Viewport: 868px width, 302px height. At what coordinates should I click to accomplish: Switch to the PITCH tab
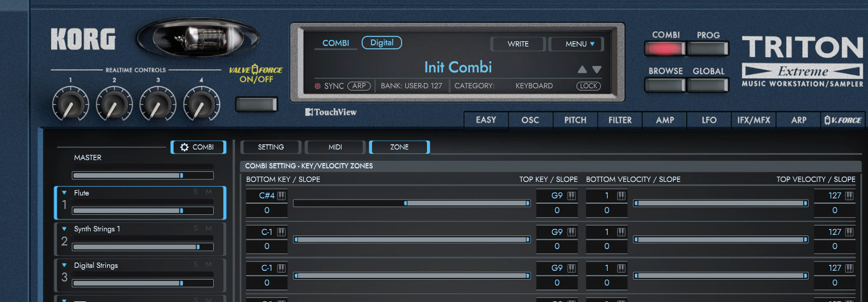pyautogui.click(x=575, y=120)
